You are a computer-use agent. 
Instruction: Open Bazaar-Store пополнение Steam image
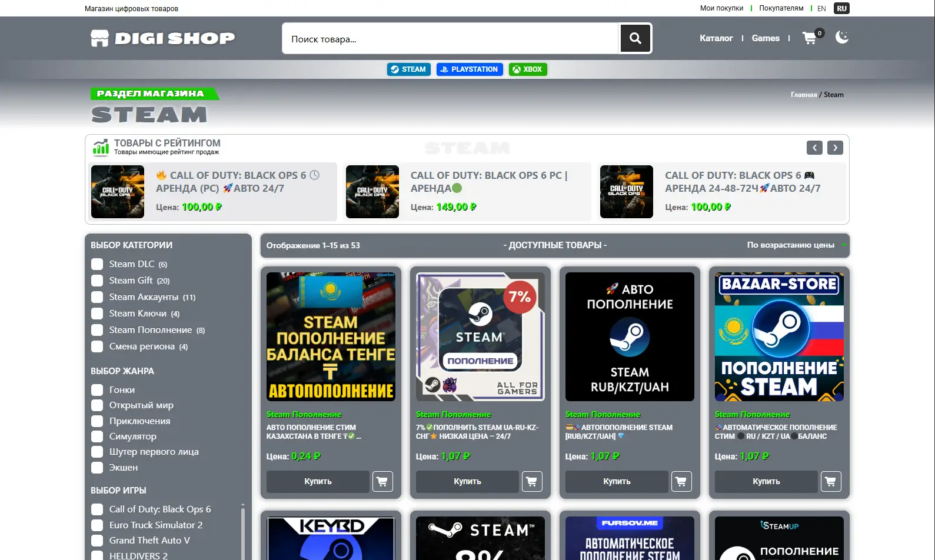(x=779, y=336)
